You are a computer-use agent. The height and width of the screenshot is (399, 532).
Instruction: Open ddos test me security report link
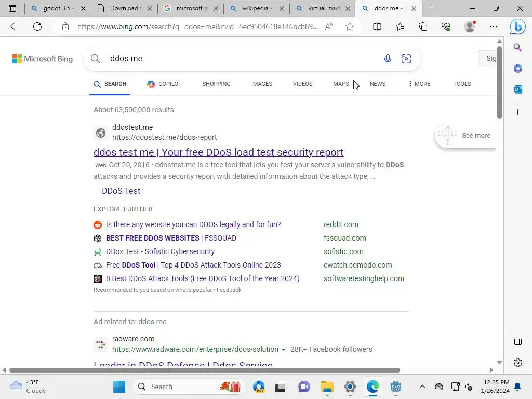click(219, 152)
